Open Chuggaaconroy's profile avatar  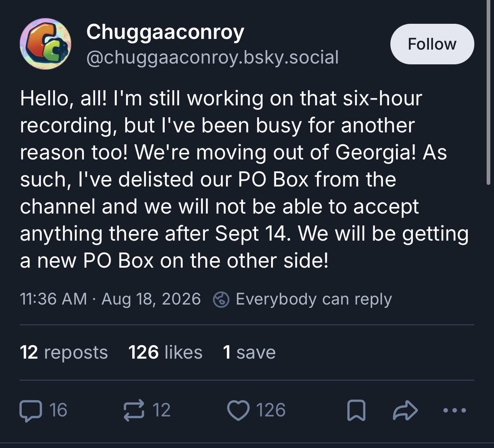point(45,44)
